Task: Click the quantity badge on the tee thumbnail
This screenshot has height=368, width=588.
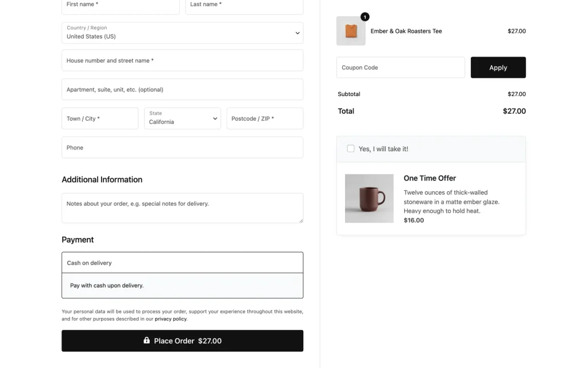Action: point(365,17)
